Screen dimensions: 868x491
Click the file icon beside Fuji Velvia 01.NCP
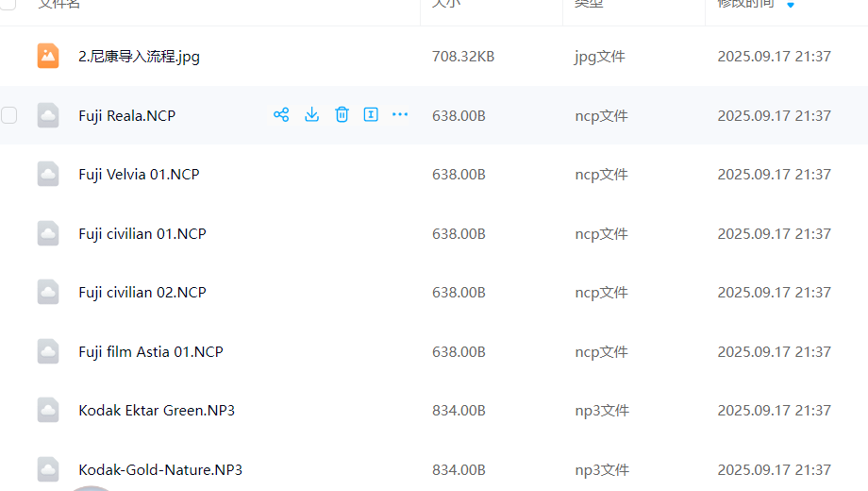pyautogui.click(x=48, y=174)
